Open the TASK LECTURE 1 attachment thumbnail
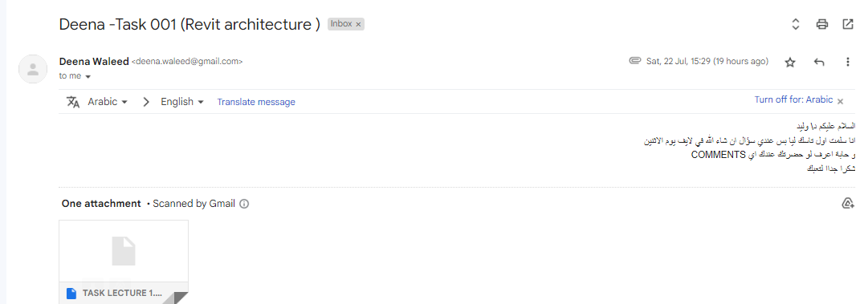This screenshot has width=868, height=304. (124, 262)
